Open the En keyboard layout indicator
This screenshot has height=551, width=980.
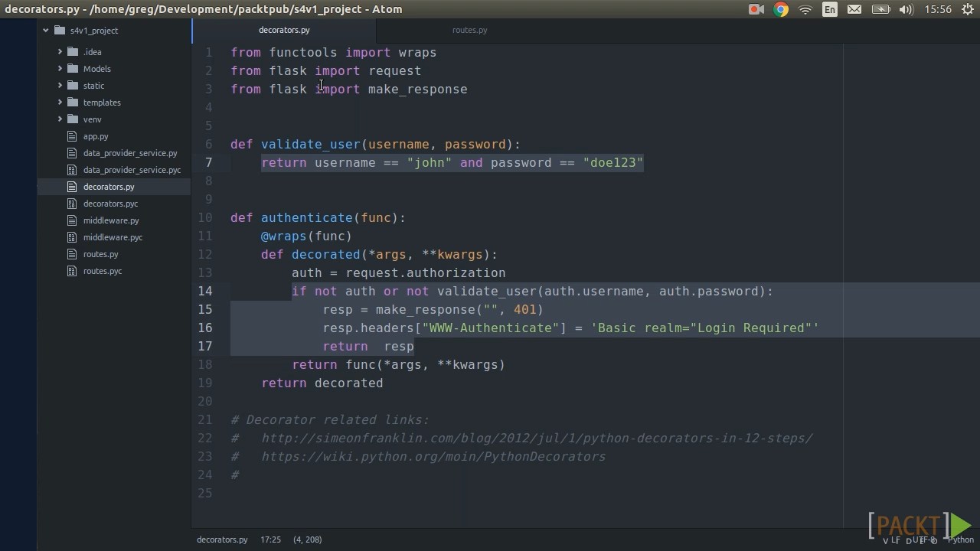[830, 9]
